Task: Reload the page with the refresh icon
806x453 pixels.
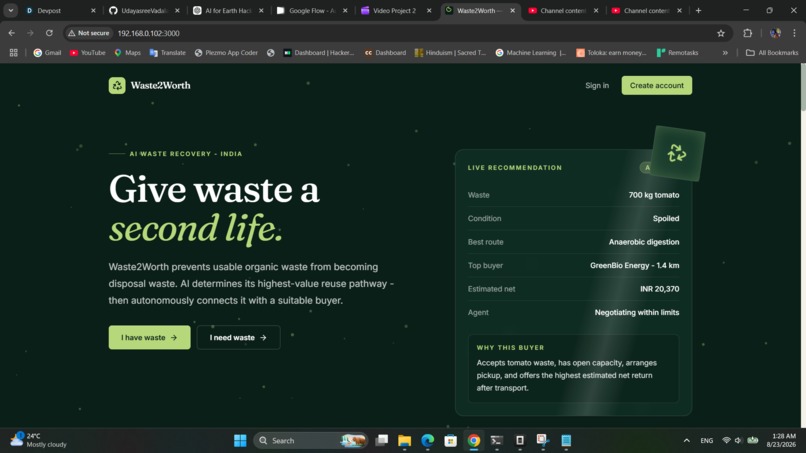Action: tap(49, 33)
